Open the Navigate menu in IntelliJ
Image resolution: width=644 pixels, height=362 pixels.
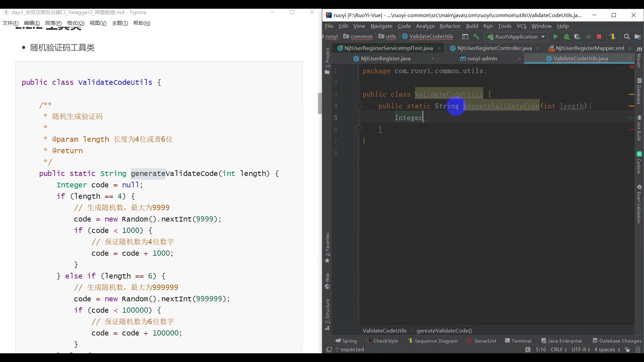pyautogui.click(x=381, y=26)
